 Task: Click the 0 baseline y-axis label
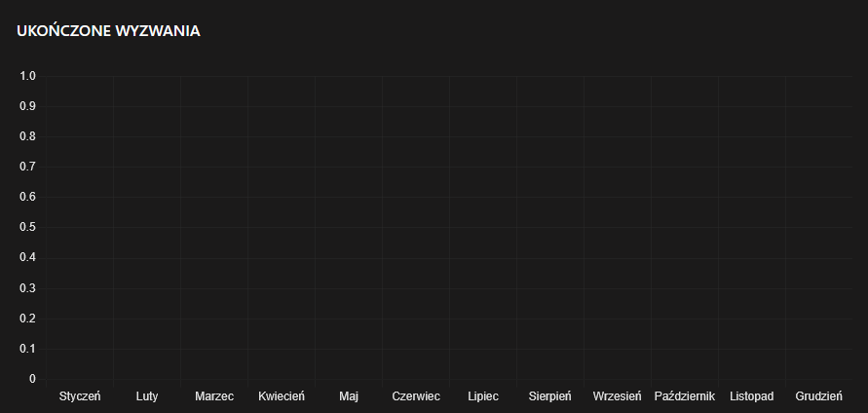(32, 379)
